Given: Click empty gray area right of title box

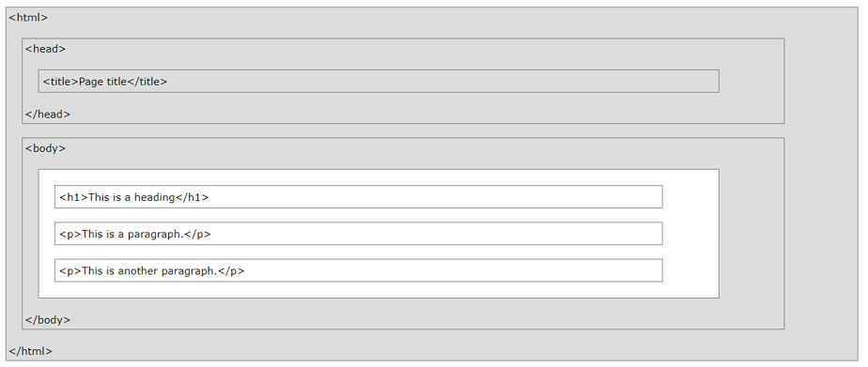Looking at the screenshot, I should point(752,82).
